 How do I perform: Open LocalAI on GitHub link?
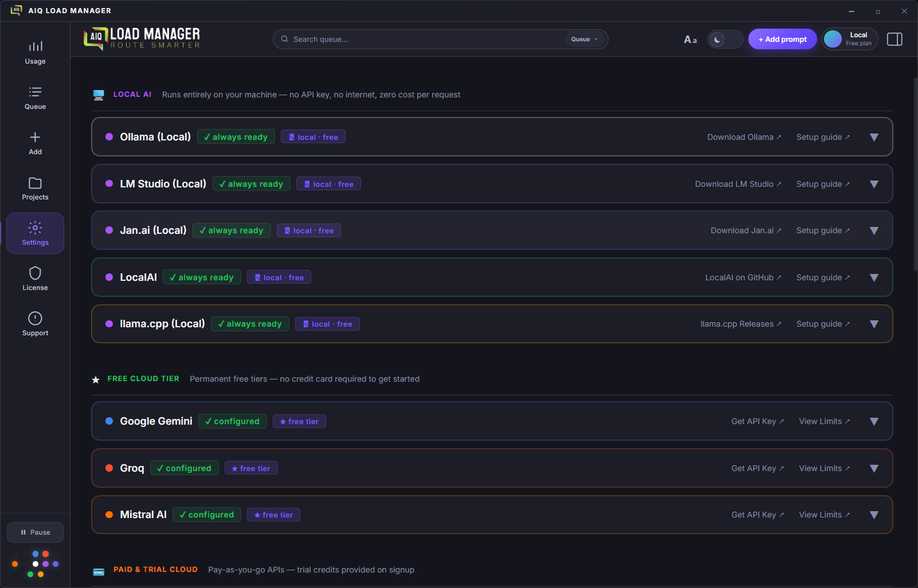point(743,277)
